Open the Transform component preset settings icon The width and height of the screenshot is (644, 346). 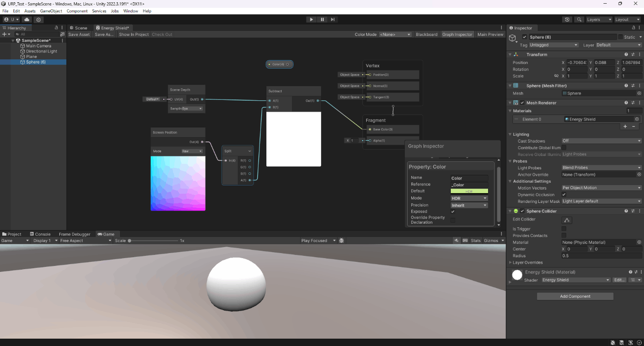tap(633, 54)
